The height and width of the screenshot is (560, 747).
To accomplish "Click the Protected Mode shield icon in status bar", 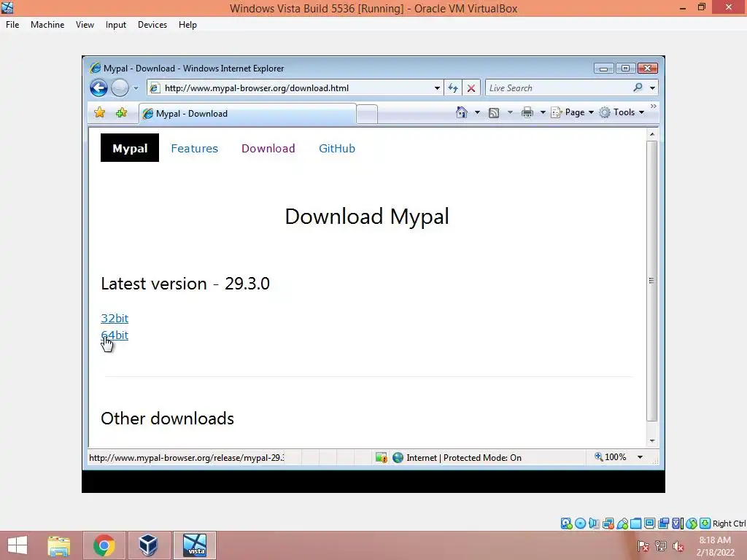I will coord(381,458).
